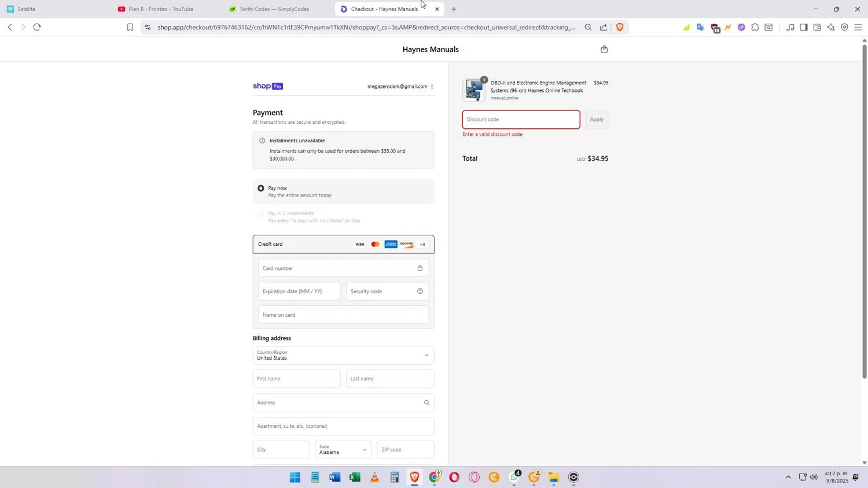The image size is (868, 488).
Task: Select the Checkout - Haynes Manuals tab
Action: click(384, 9)
